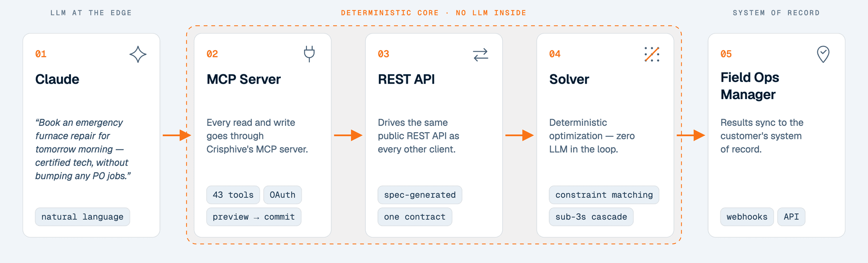Click the "Every read and write" description

[257, 136]
